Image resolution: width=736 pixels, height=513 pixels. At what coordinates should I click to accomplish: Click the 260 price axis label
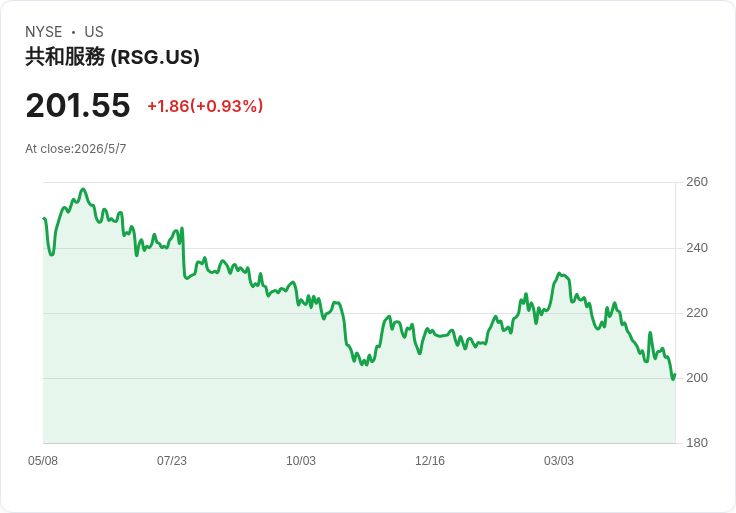pyautogui.click(x=697, y=182)
